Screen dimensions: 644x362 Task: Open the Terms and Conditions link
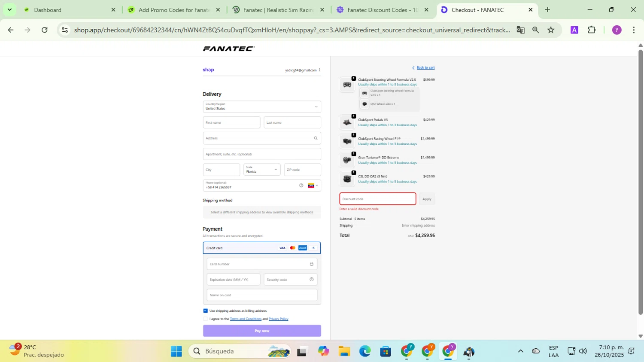coord(246,319)
